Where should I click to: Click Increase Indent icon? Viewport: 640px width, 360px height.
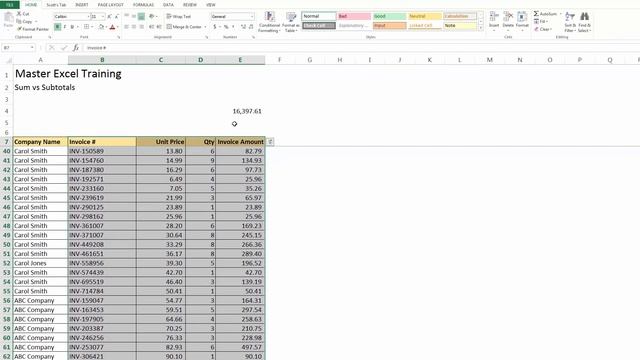pos(159,27)
